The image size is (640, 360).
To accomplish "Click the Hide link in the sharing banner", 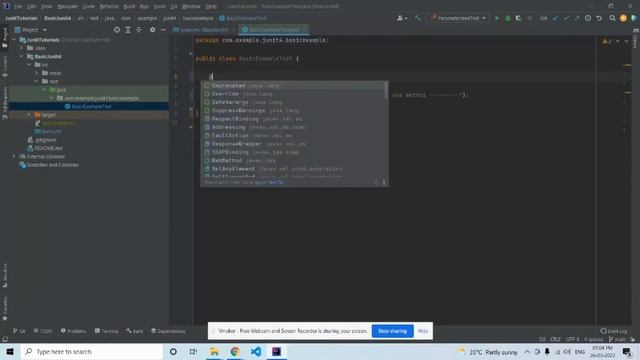I will click(x=423, y=331).
